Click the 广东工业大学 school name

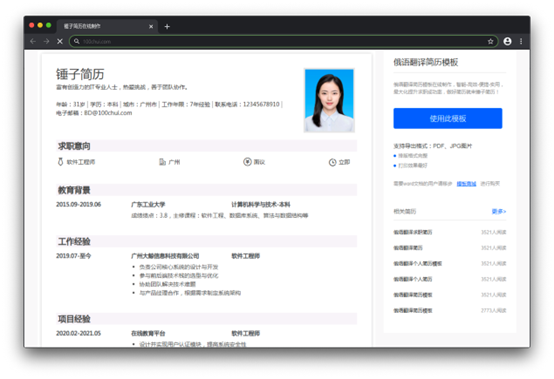point(148,205)
